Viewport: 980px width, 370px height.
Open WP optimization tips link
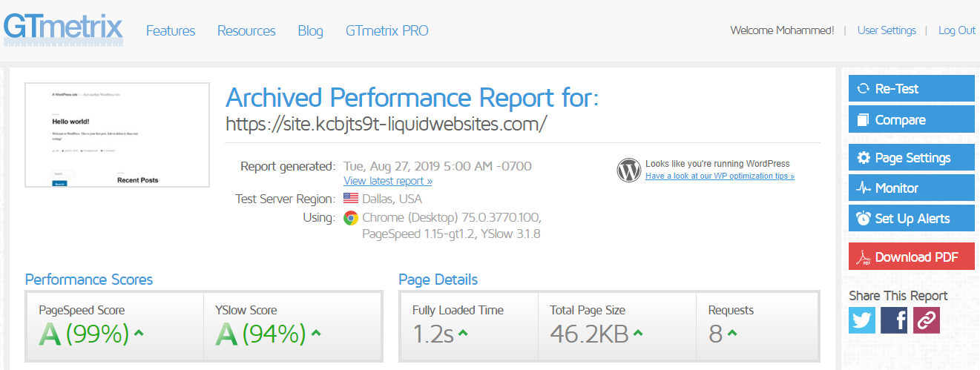720,176
